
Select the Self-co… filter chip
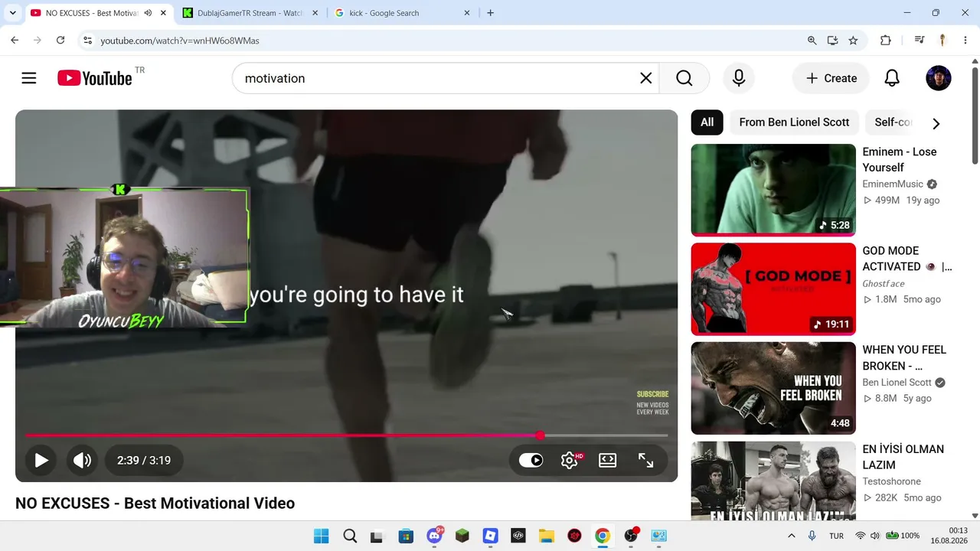click(x=893, y=122)
